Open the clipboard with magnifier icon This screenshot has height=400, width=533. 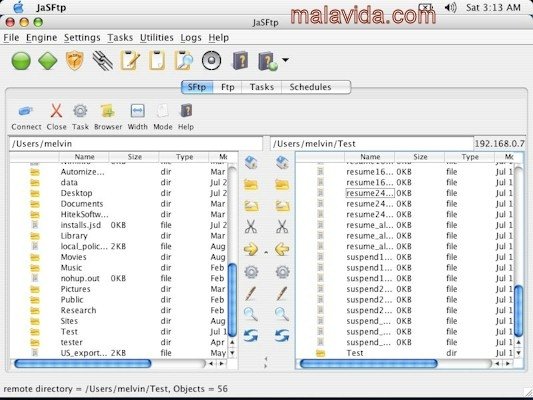[184, 60]
